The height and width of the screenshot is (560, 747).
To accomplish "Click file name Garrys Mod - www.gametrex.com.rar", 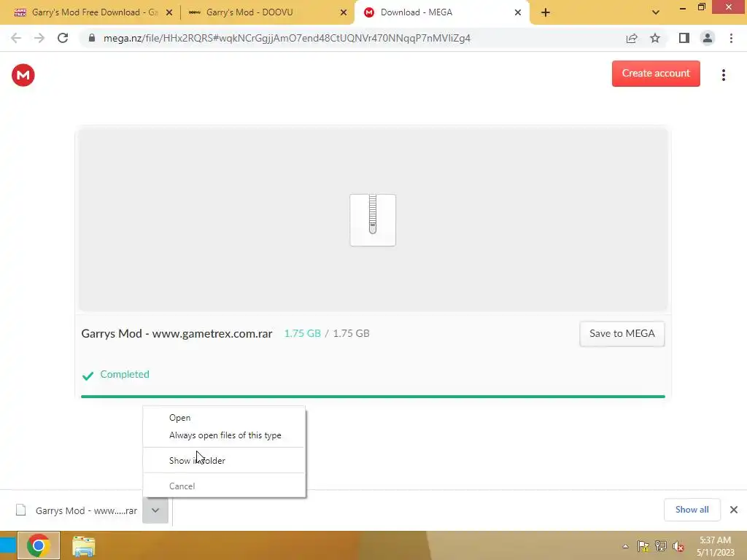I will pos(177,333).
